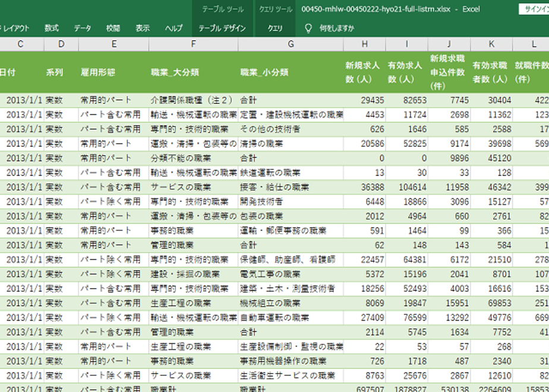Select the 電気工事の職業 cell

[291, 274]
